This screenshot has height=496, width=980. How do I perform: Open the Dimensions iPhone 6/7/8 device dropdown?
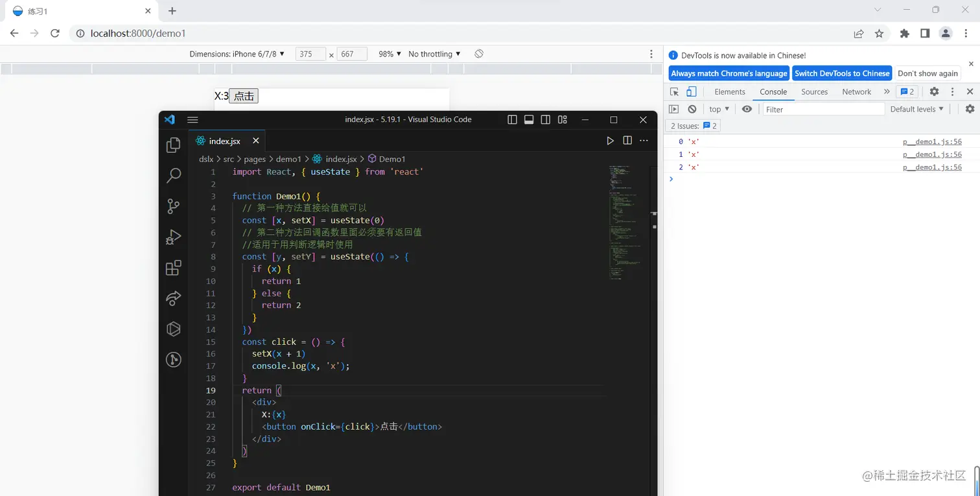[x=237, y=54]
